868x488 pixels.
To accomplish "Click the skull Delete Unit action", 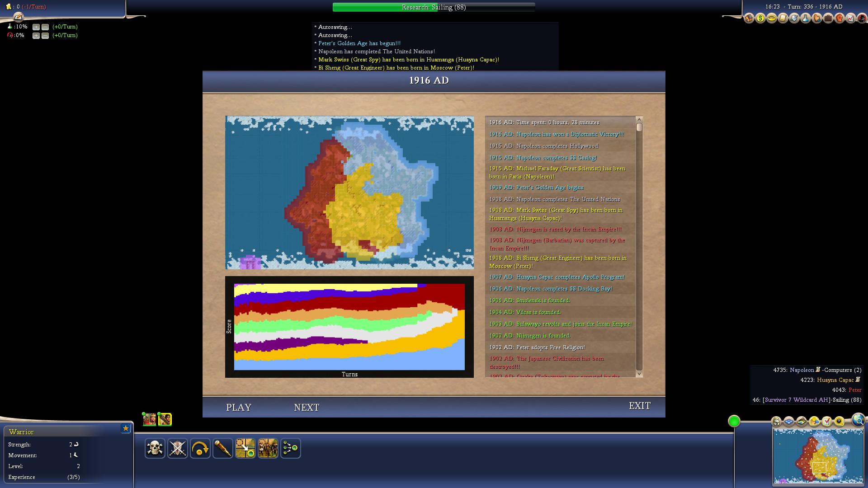I will click(x=155, y=448).
